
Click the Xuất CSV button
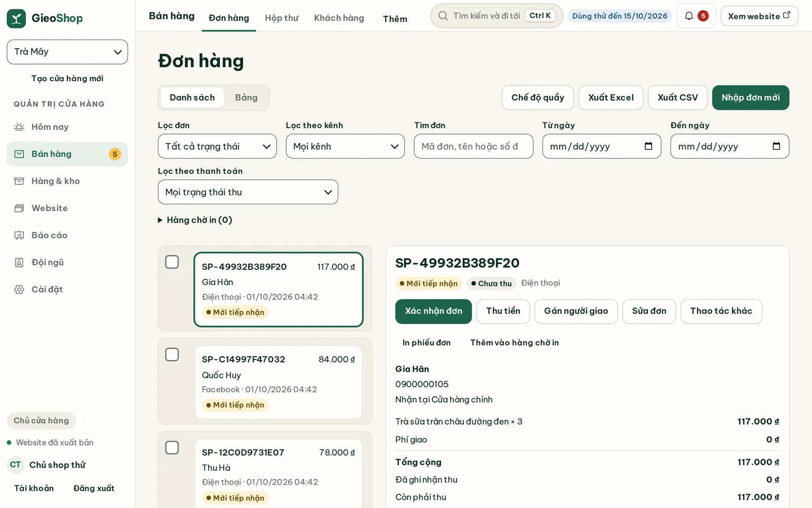(678, 98)
